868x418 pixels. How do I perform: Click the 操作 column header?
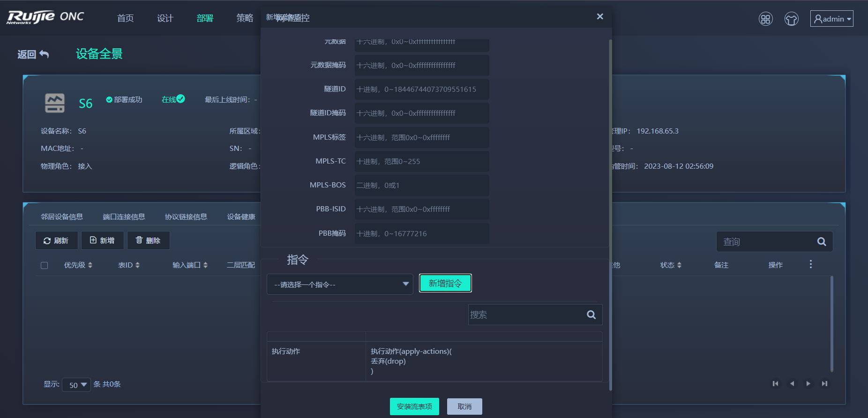(776, 265)
